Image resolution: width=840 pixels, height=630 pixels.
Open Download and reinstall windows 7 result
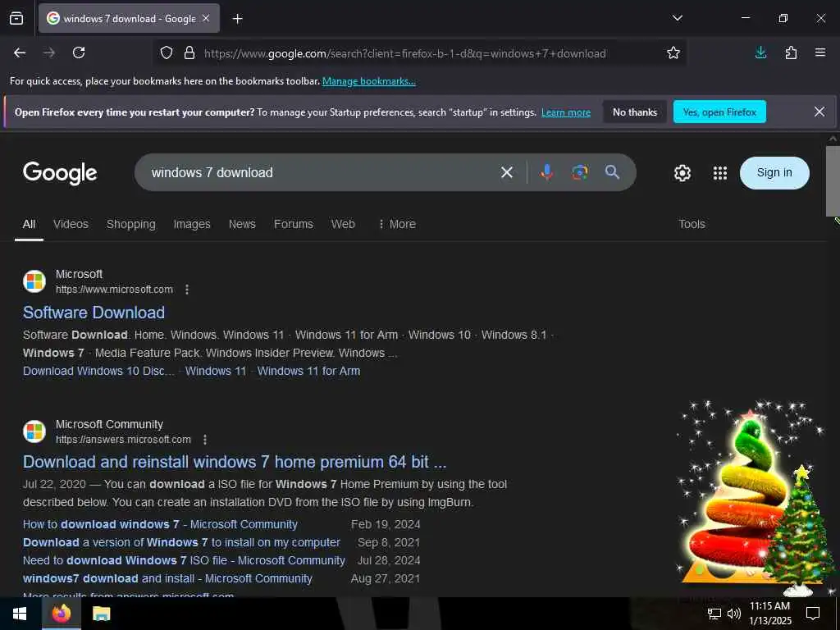(x=235, y=462)
